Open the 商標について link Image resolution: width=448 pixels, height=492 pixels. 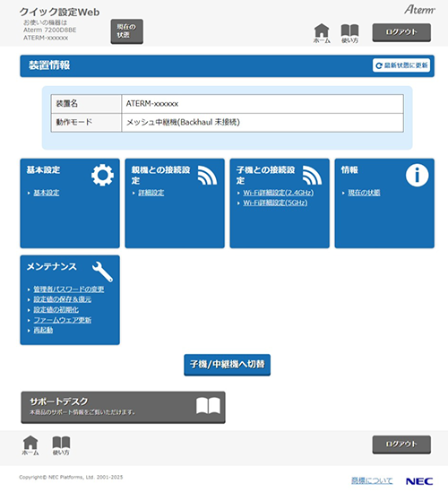click(372, 480)
